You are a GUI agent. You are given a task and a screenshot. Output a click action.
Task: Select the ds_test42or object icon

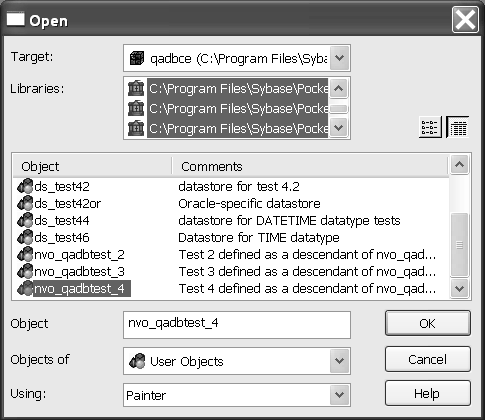[25, 203]
